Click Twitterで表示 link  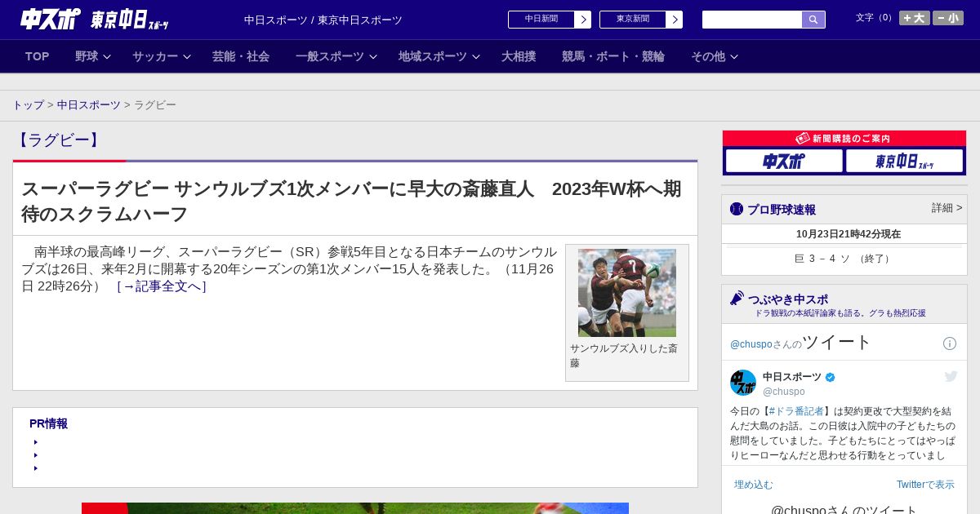coord(925,485)
